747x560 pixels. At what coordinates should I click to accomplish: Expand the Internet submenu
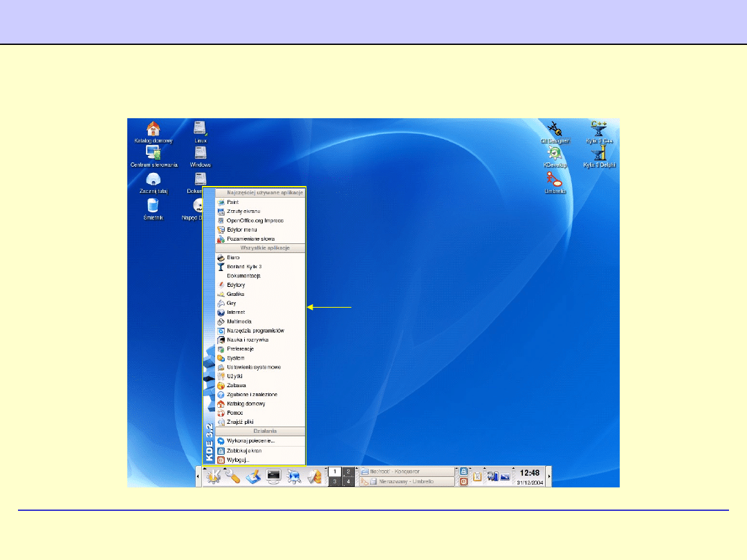pyautogui.click(x=236, y=312)
